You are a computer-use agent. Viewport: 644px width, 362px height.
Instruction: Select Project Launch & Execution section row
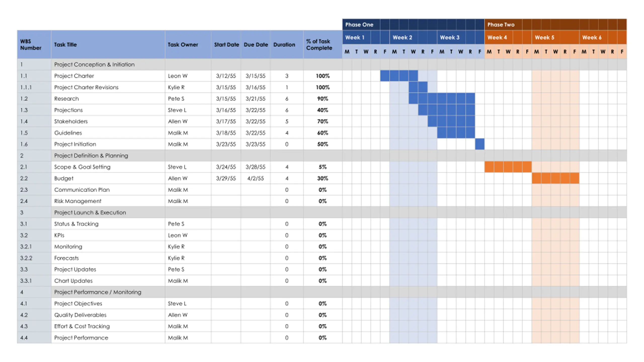[322, 212]
